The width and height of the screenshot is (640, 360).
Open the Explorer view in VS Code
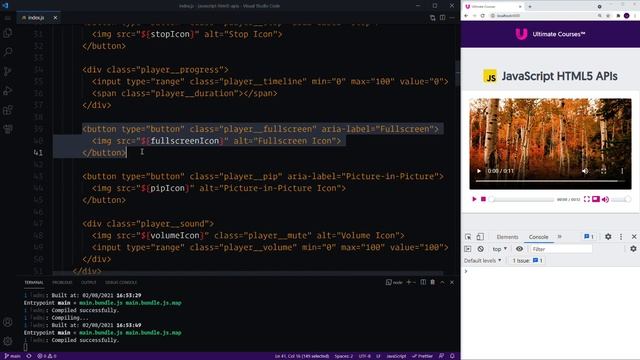pos(8,33)
